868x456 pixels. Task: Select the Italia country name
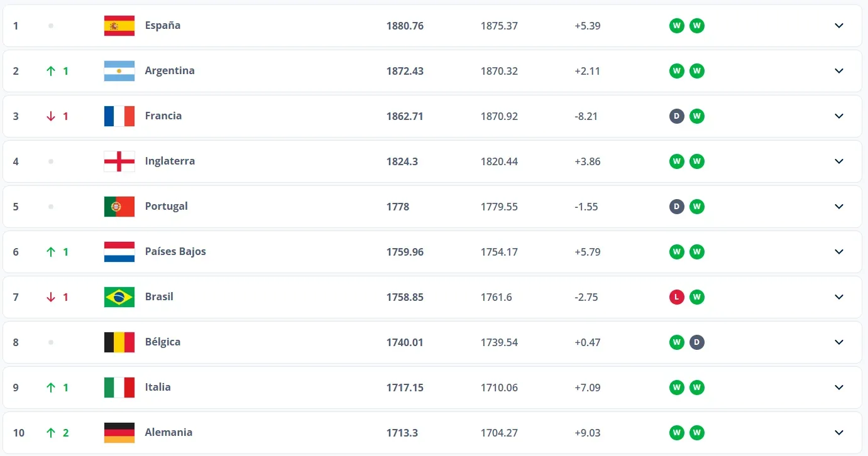tap(158, 388)
